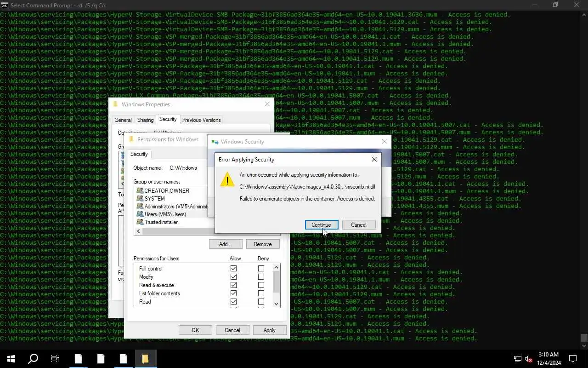Select TrustedInstaller in group list
This screenshot has width=588, height=368.
point(161,222)
